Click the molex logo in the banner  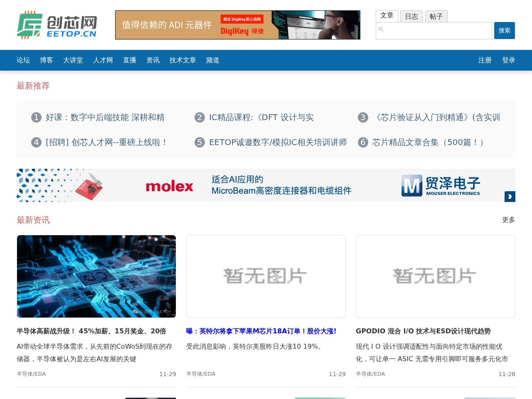pos(170,186)
